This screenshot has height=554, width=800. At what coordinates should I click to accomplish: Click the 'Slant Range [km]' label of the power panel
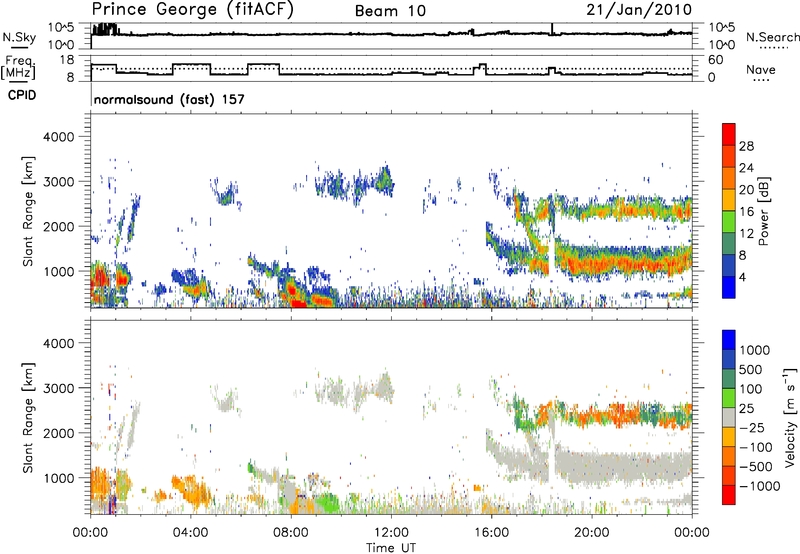click(x=28, y=211)
